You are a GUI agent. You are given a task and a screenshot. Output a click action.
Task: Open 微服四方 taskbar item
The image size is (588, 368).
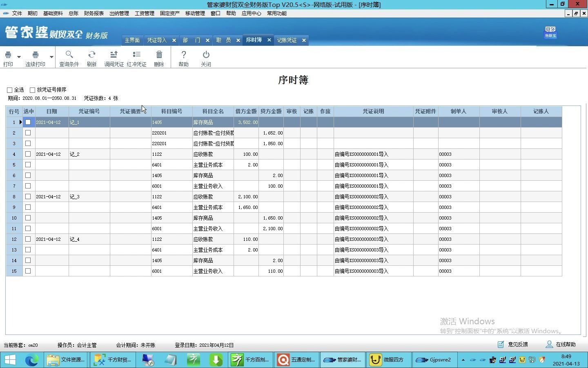point(388,360)
